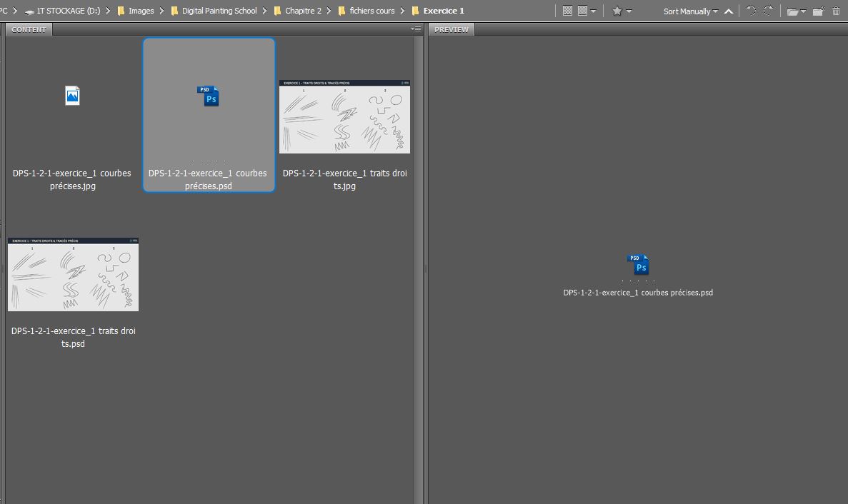Rotate 90° clockwise with the right rotate icon
Viewport: 848px width, 504px height.
click(x=768, y=11)
